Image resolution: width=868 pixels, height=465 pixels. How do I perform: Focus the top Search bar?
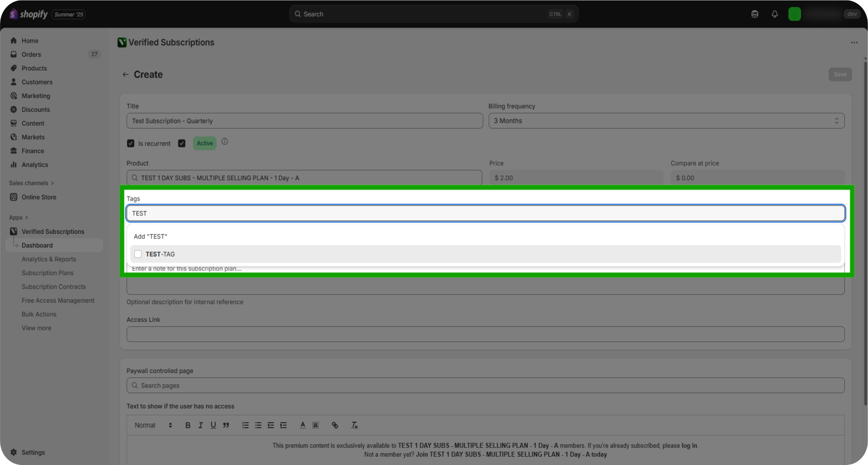[434, 14]
